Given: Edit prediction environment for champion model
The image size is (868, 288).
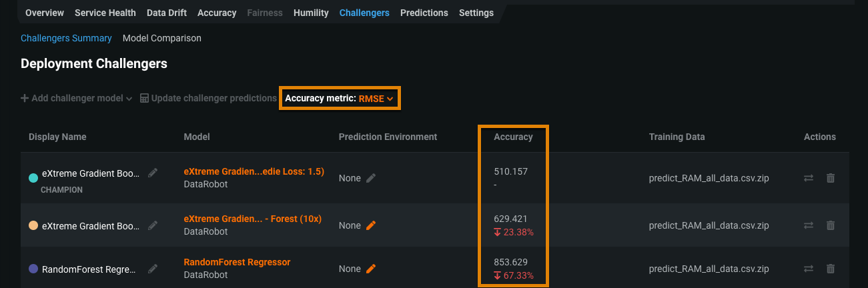Looking at the screenshot, I should [371, 178].
